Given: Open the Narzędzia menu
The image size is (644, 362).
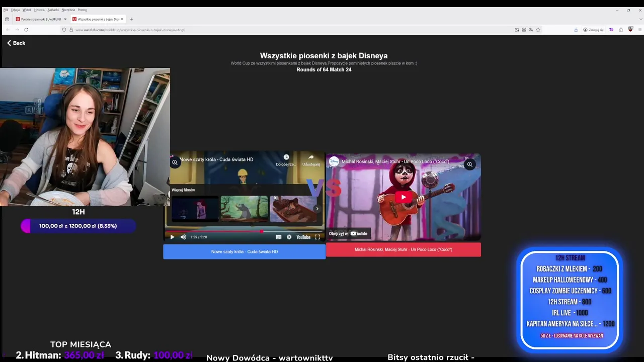Looking at the screenshot, I should (x=68, y=10).
